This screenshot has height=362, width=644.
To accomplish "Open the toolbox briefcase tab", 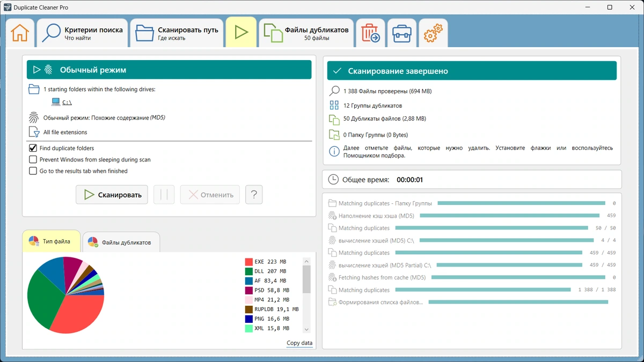I will (x=401, y=33).
